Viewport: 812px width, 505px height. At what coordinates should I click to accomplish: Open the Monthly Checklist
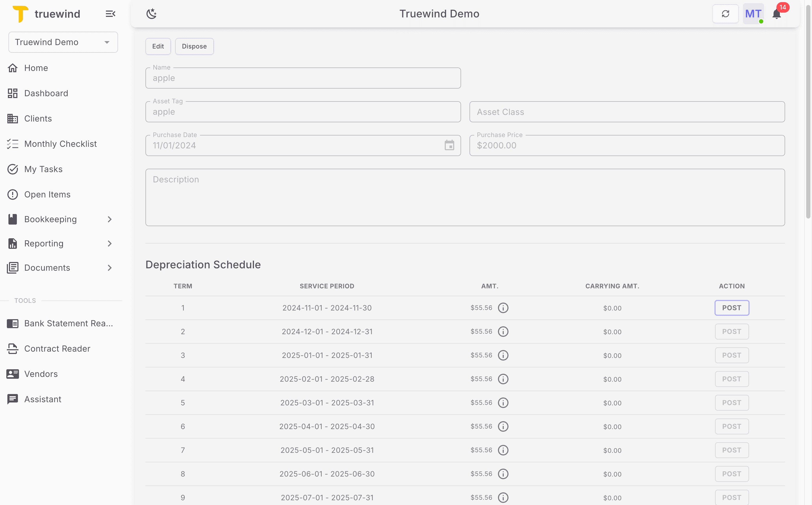[x=60, y=144]
